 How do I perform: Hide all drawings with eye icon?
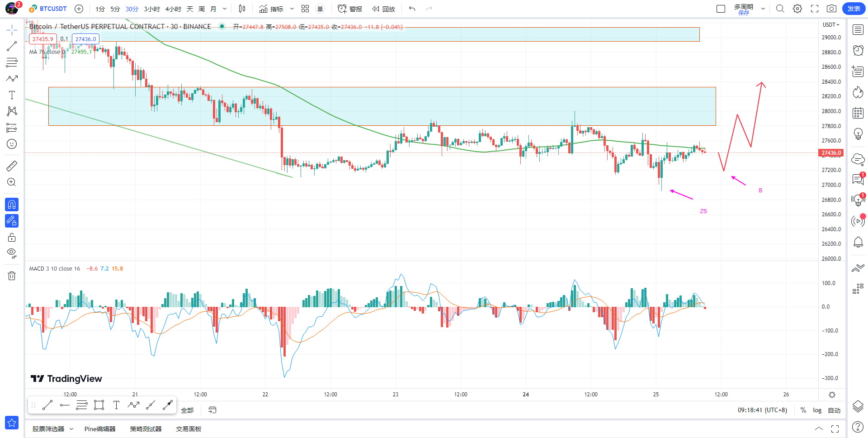pos(12,252)
